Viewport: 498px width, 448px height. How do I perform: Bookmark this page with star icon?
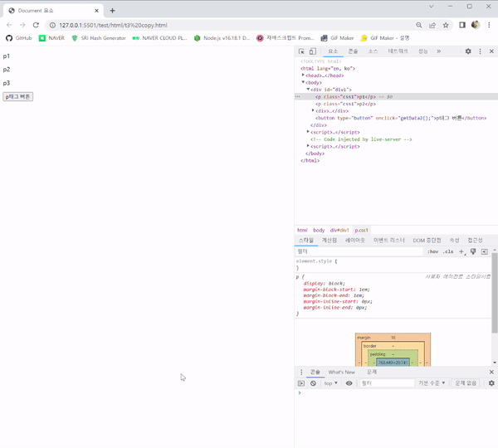(x=446, y=25)
